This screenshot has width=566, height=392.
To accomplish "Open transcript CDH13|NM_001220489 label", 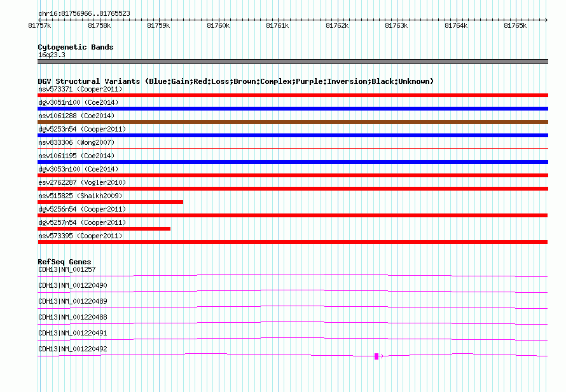I will tap(72, 302).
